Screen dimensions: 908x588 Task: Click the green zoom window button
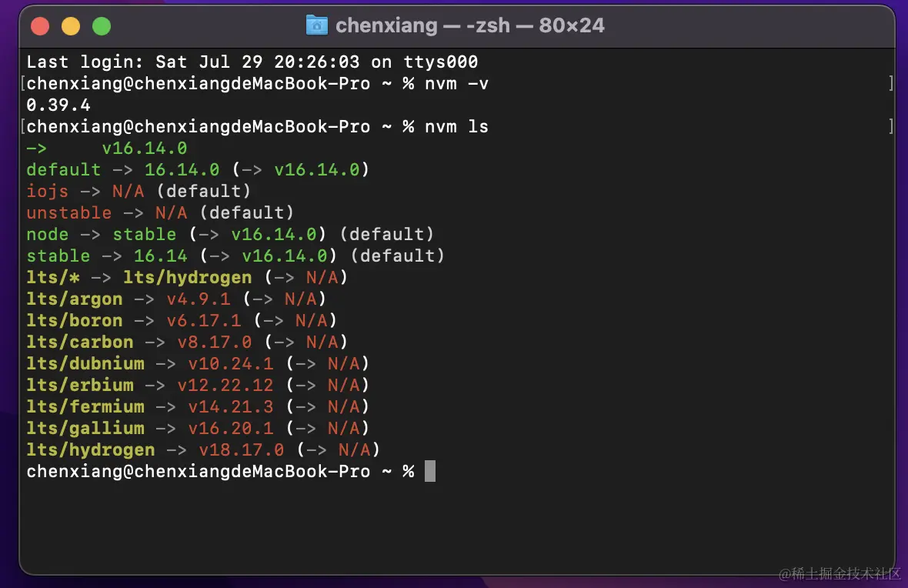tap(102, 26)
